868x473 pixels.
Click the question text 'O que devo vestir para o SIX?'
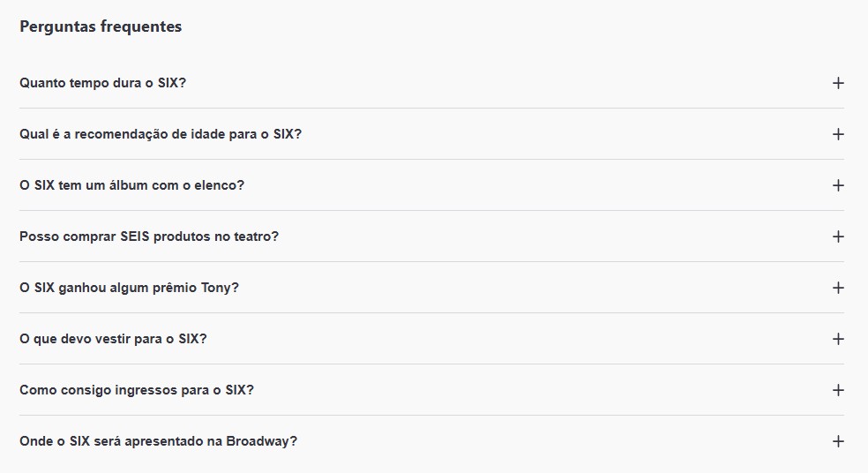pos(113,339)
